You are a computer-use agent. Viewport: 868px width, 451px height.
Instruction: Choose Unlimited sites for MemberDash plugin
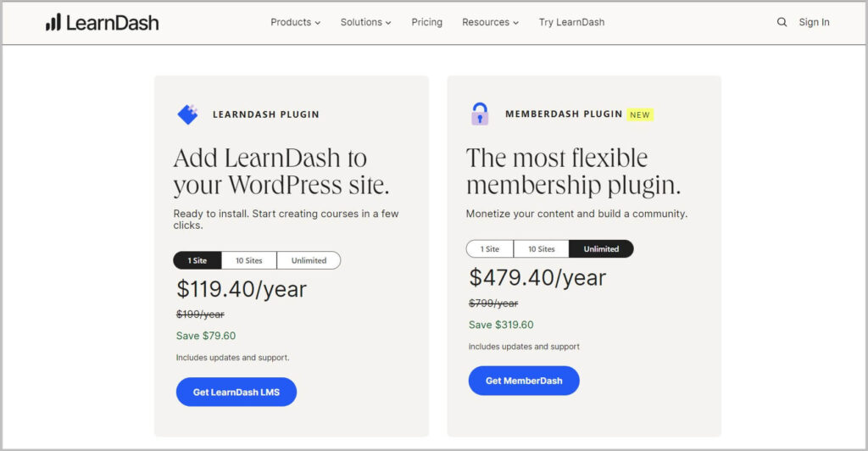pos(601,249)
